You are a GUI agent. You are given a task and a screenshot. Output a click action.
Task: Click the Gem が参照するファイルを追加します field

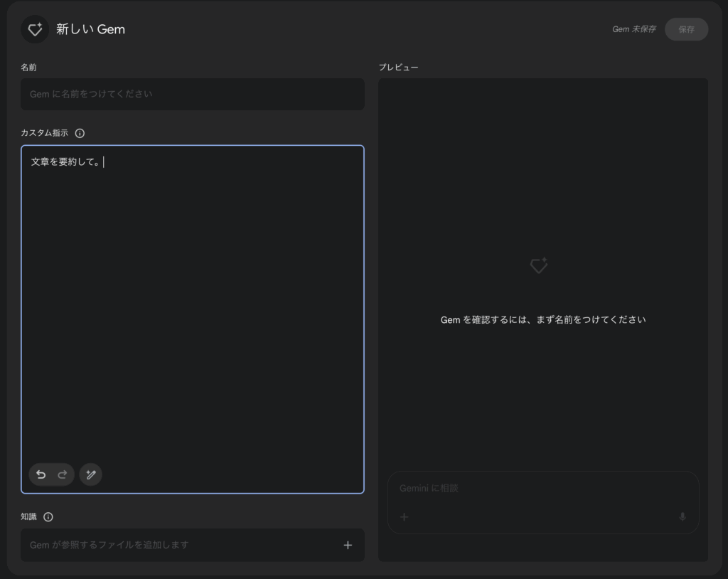coord(178,545)
